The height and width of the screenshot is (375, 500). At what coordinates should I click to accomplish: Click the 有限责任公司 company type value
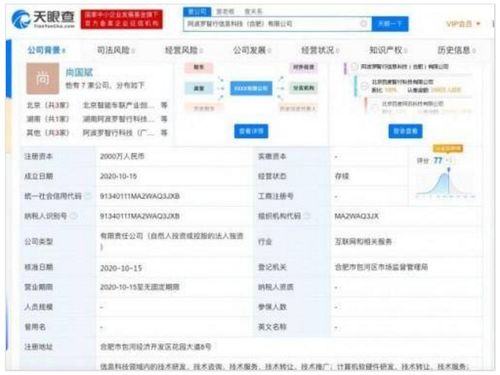172,241
